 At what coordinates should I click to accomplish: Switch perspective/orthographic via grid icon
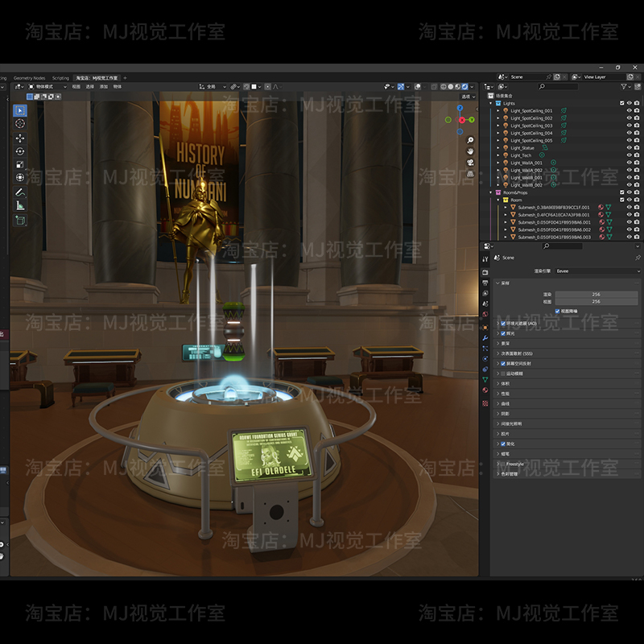[x=470, y=174]
